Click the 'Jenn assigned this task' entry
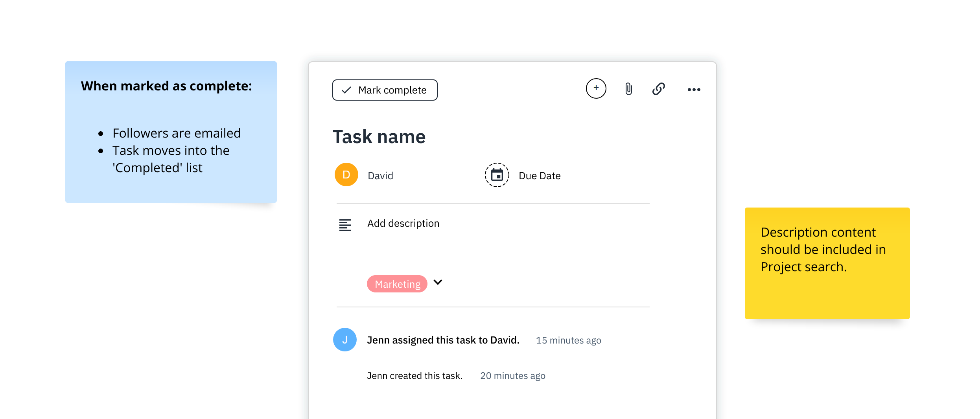Viewport: 980px width, 419px height. tap(443, 340)
